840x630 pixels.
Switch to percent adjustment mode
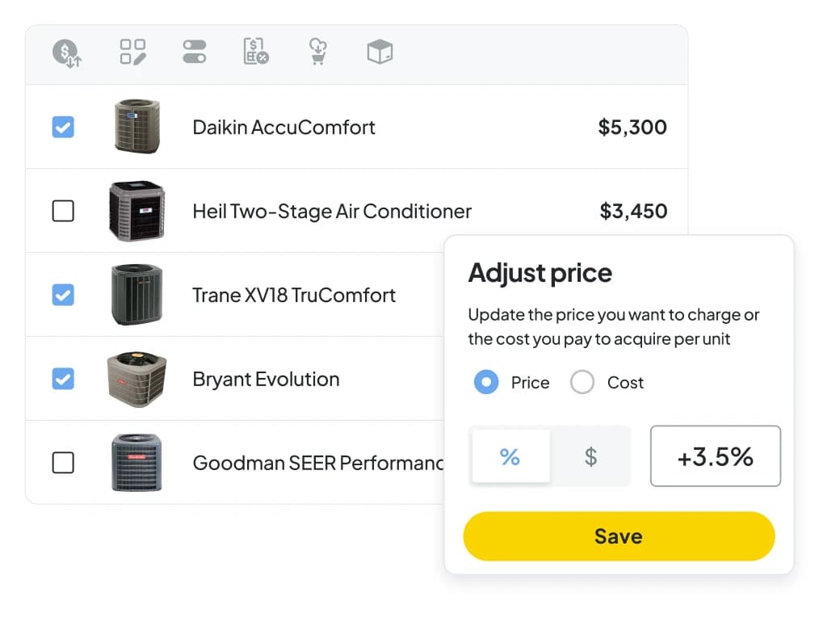point(510,456)
